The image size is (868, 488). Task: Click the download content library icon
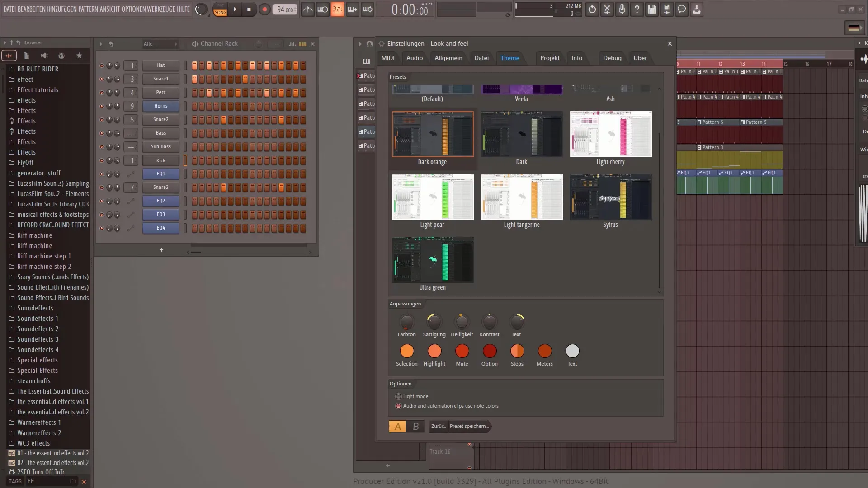point(697,9)
